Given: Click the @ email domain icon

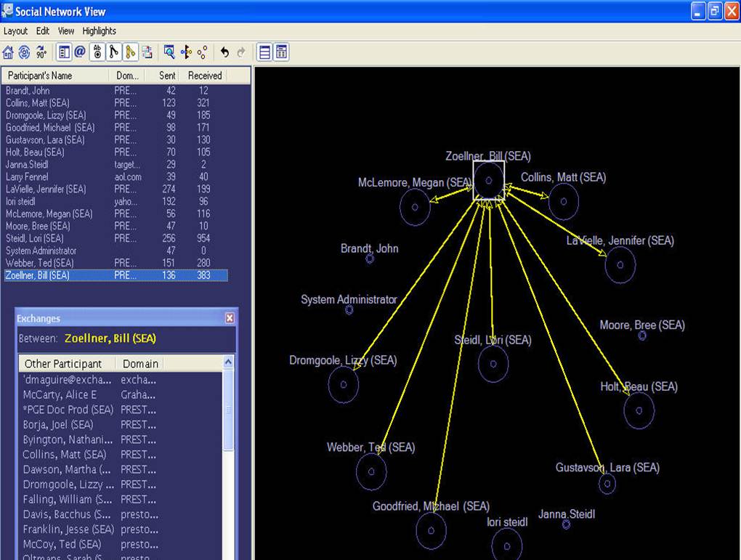Looking at the screenshot, I should [x=80, y=52].
